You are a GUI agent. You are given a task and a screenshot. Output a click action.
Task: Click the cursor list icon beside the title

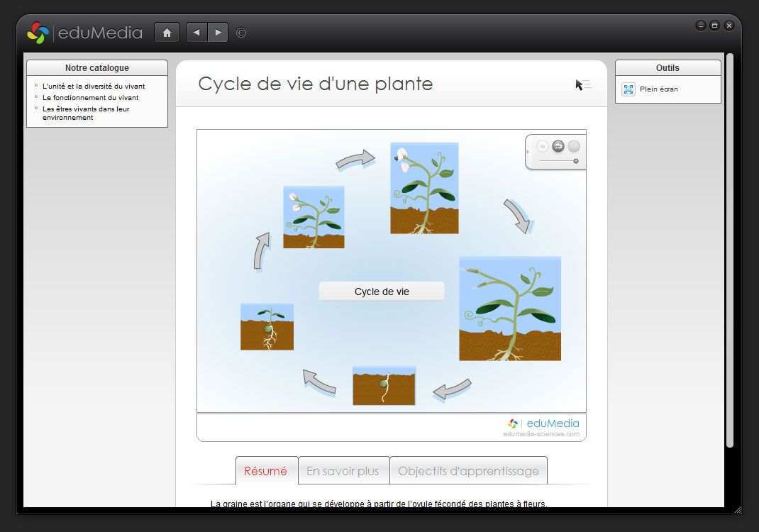[583, 85]
